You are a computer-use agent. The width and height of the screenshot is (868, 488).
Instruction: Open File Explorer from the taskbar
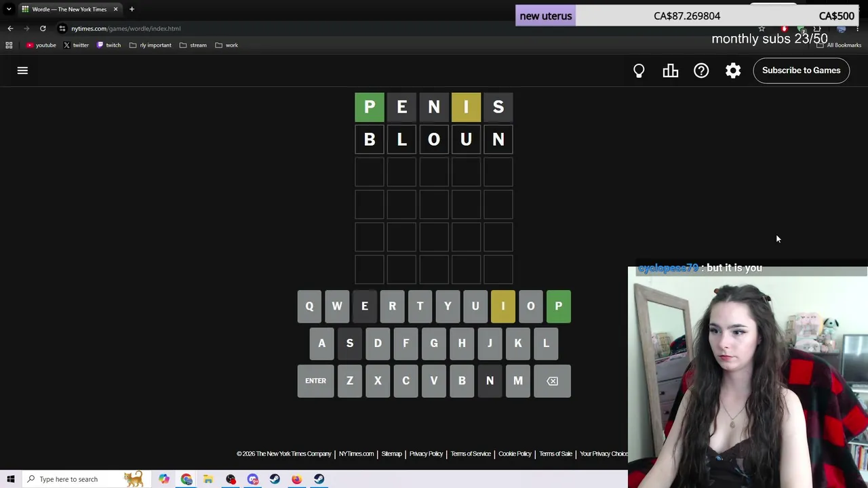208,479
